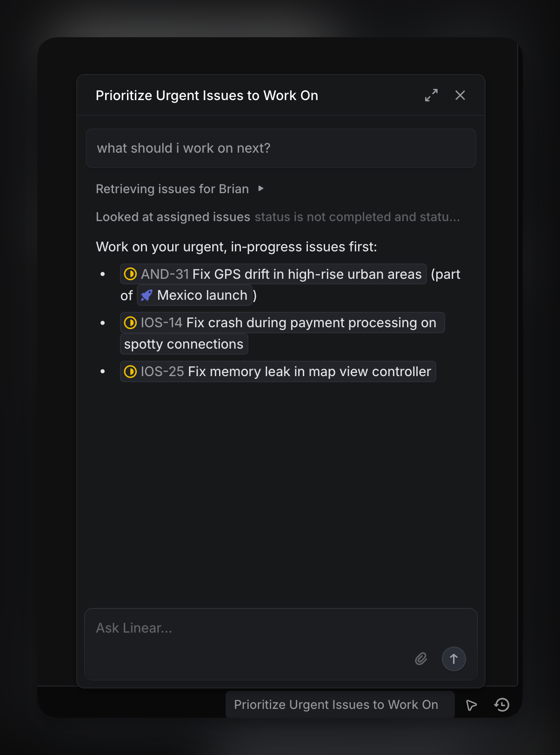Close the Prioritize Urgent Issues dialog

[x=460, y=95]
